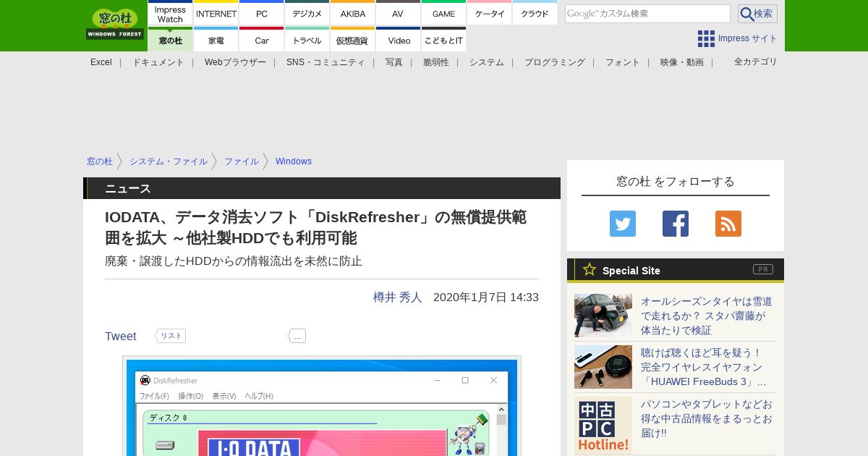Viewport: 868px width, 456px height.
Task: Go to the 映像・動画 category
Action: 682,62
